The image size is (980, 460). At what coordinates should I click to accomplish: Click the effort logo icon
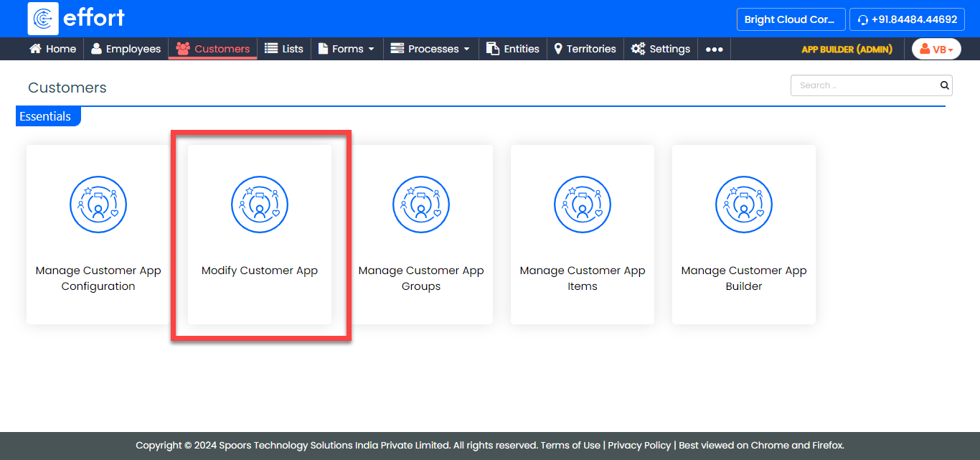(43, 19)
